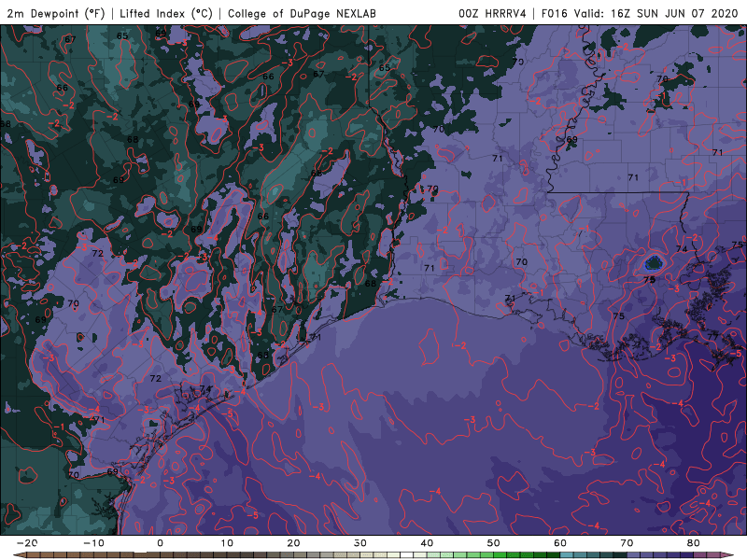Click the 50 label on the color scale
This screenshot has height=560, width=747.
494,543
